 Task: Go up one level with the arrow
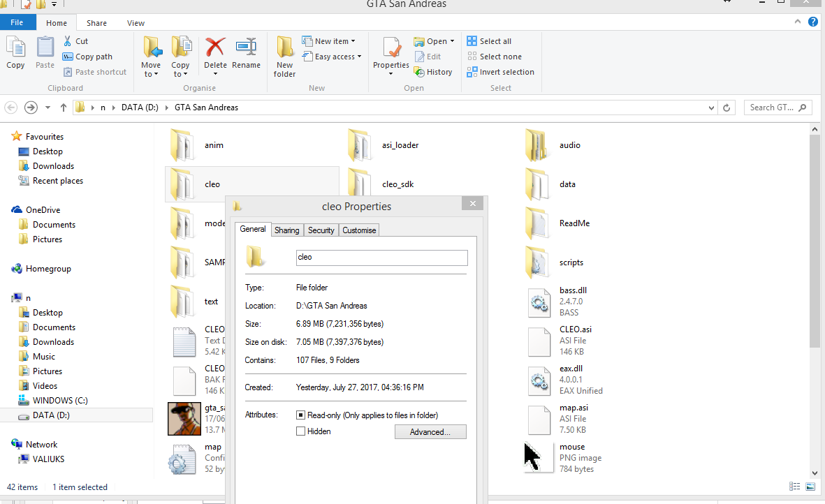63,108
